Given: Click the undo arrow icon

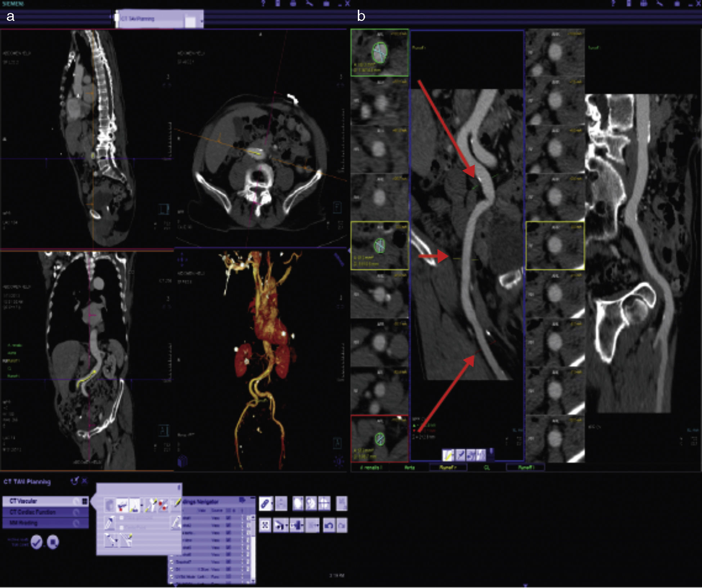Looking at the screenshot, I should [x=329, y=526].
